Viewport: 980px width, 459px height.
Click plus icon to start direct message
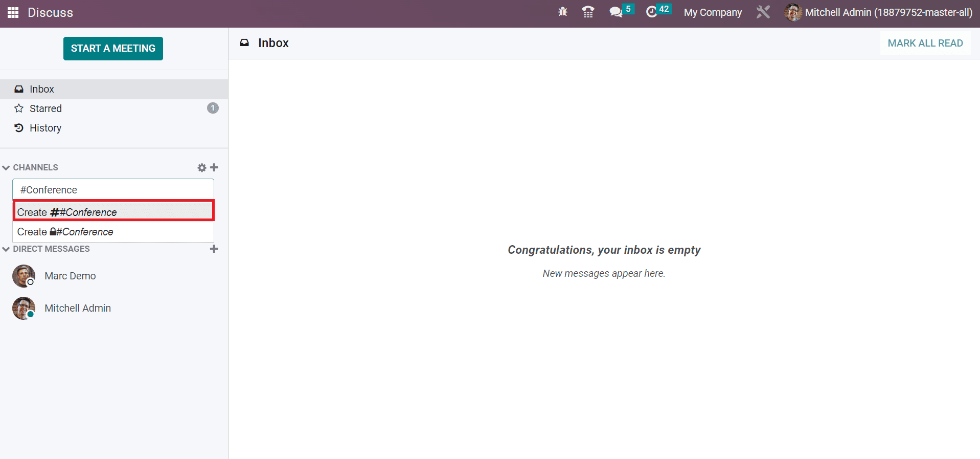[x=214, y=249]
